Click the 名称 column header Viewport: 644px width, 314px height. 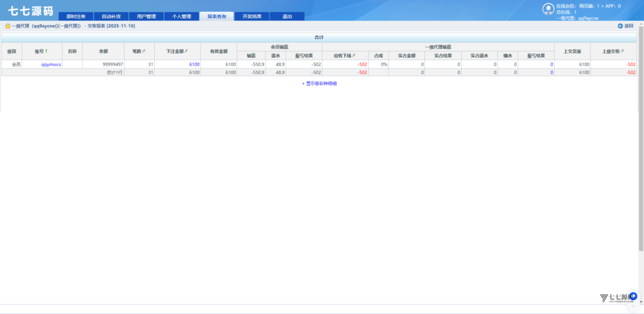[72, 51]
